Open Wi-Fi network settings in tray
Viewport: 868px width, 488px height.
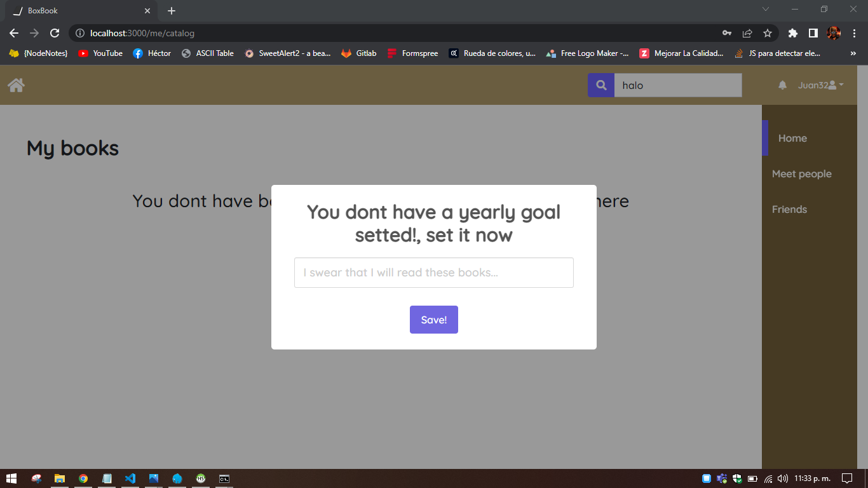(x=768, y=478)
